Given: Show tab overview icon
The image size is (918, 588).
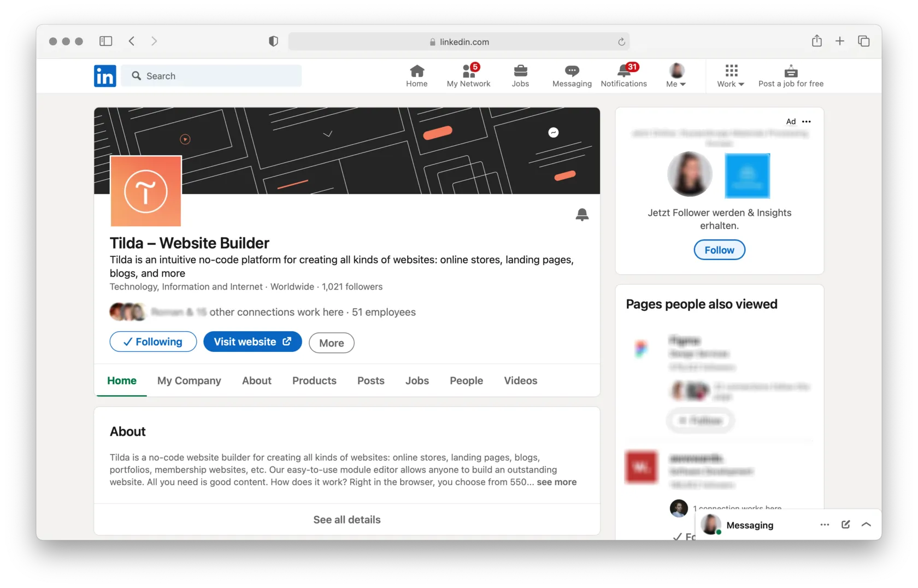Looking at the screenshot, I should 864,41.
